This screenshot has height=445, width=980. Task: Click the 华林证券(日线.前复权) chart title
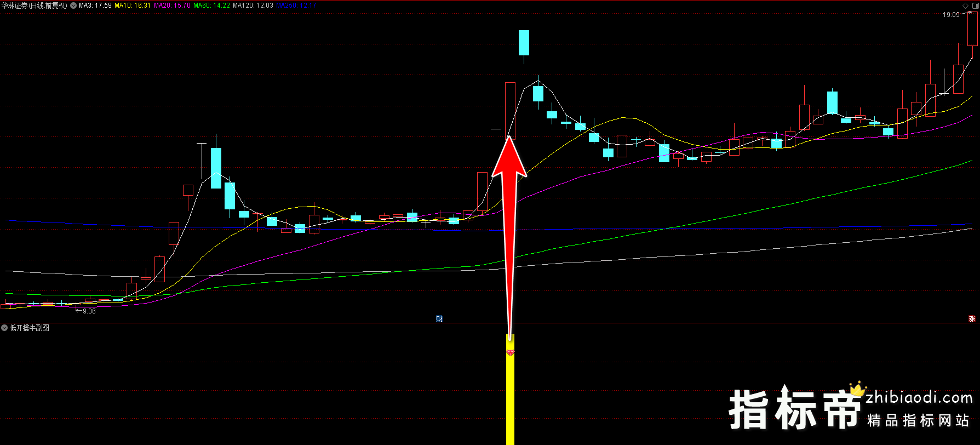[35, 5]
